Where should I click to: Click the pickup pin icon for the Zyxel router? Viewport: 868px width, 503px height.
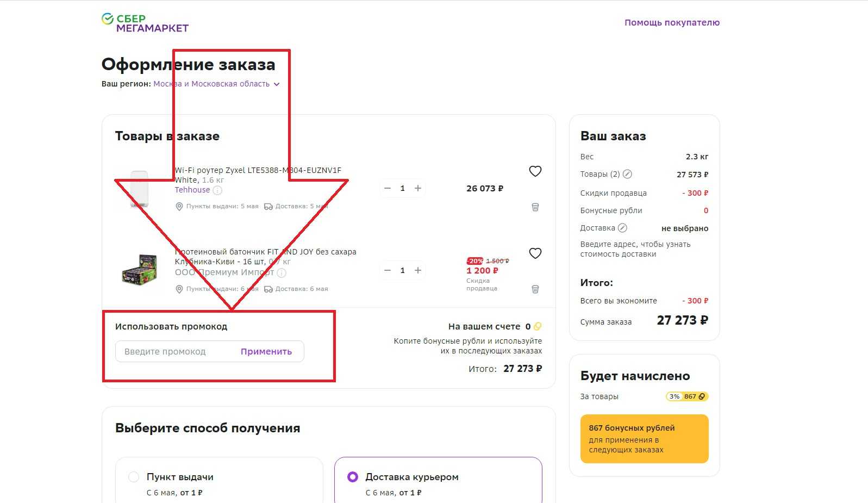click(179, 207)
